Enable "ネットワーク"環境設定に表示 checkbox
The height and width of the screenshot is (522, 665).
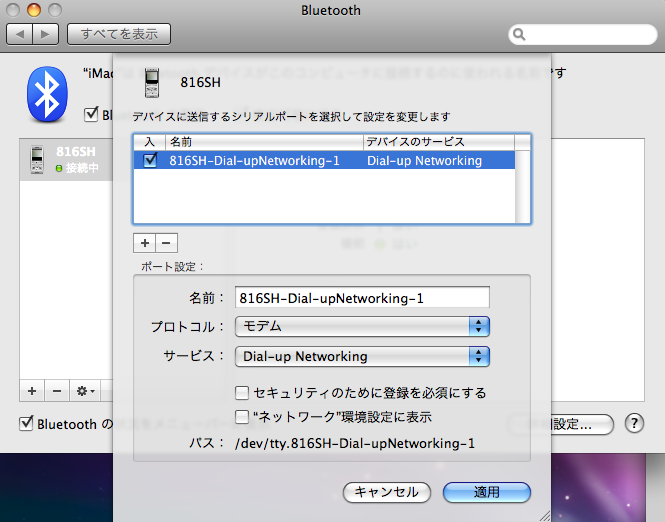click(242, 416)
